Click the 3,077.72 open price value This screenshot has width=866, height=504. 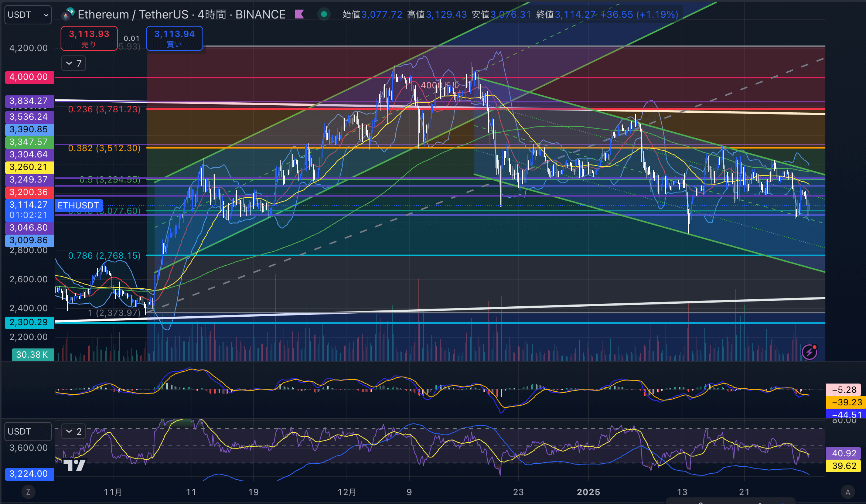pyautogui.click(x=382, y=14)
